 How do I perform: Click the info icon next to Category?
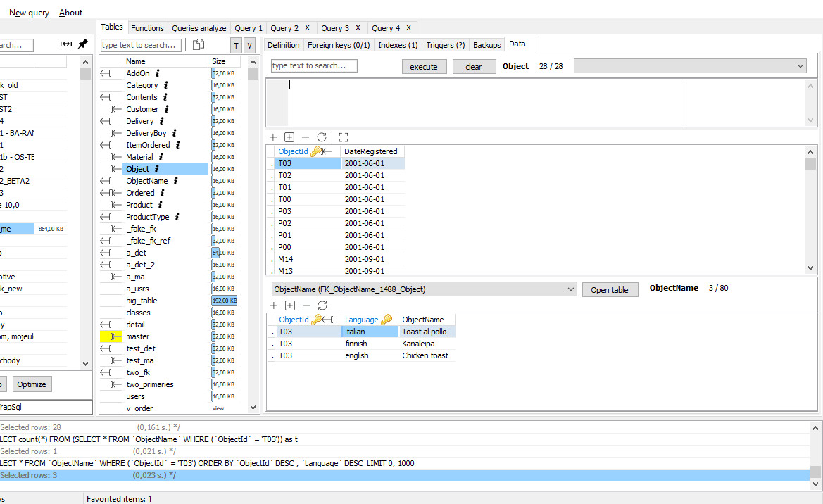[166, 85]
